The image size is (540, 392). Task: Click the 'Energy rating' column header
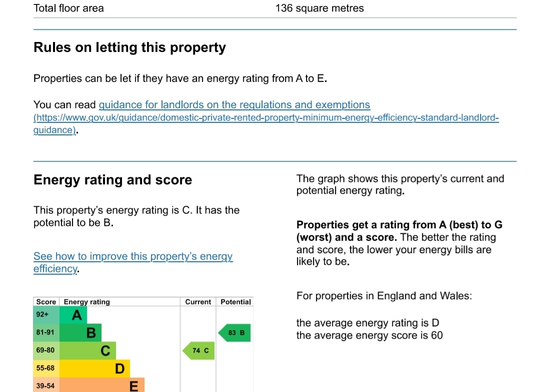(87, 302)
